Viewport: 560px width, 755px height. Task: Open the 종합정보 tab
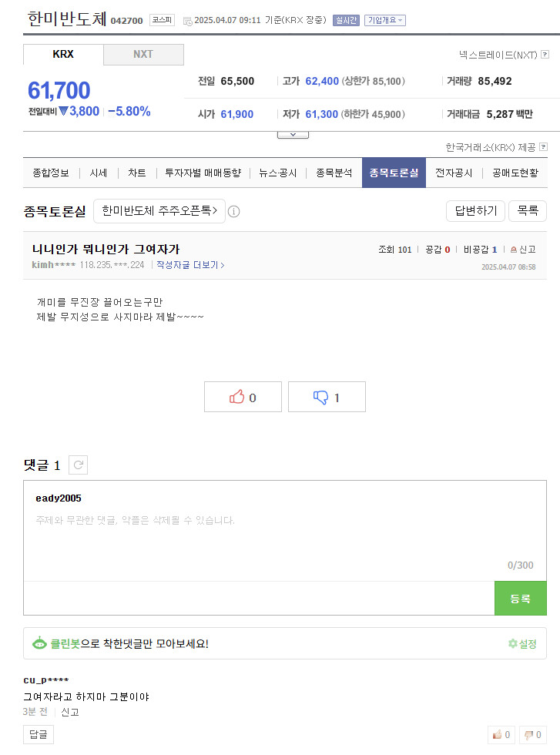tap(51, 173)
